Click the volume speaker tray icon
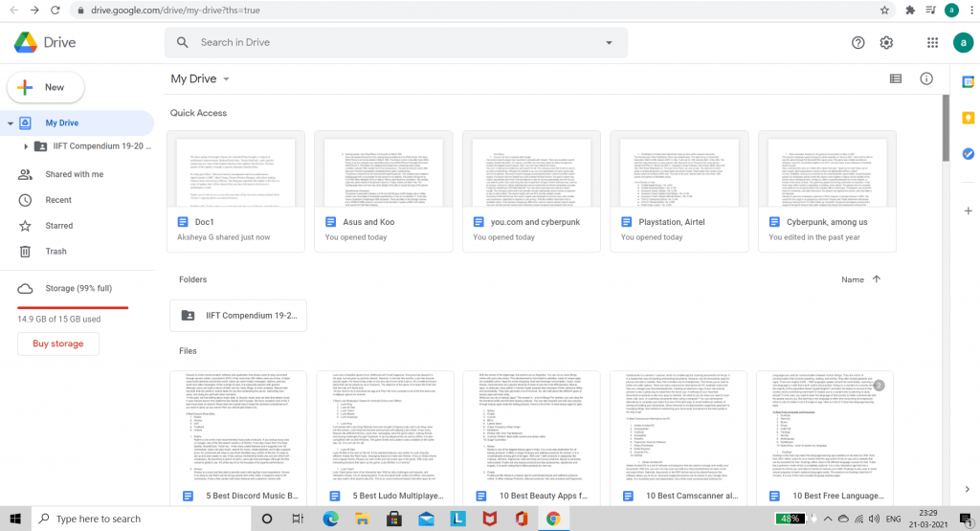The height and width of the screenshot is (531, 980). pyautogui.click(x=874, y=519)
